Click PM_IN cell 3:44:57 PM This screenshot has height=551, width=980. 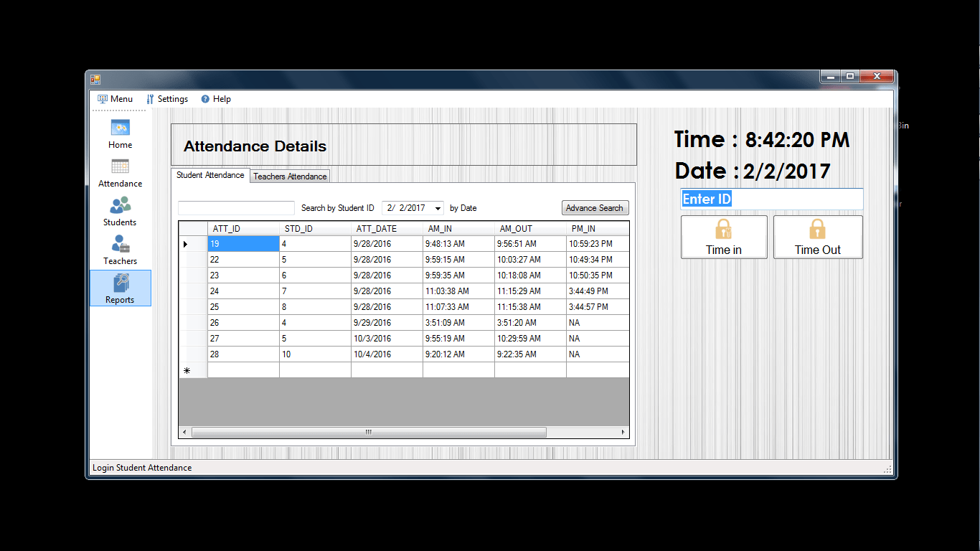597,307
